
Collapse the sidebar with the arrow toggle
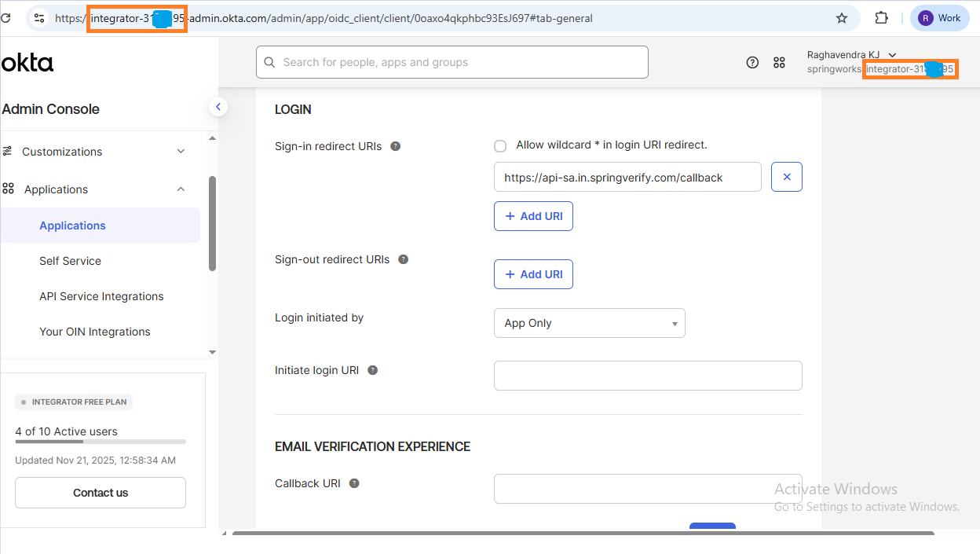(218, 107)
